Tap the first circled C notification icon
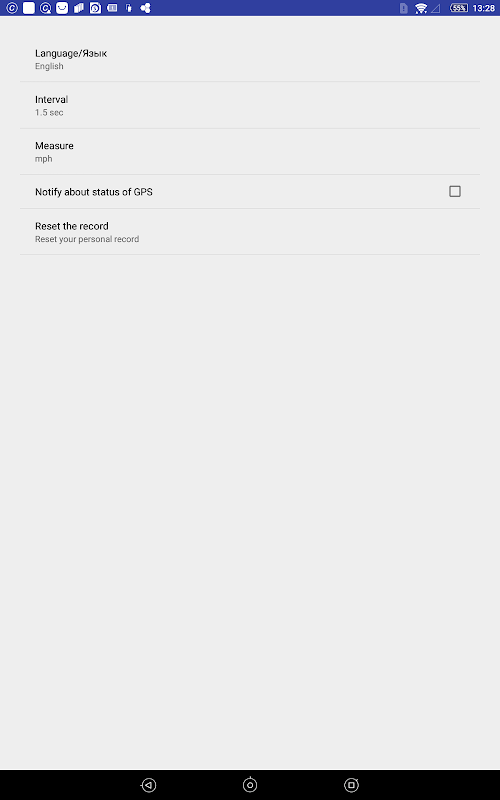500x800 pixels. click(x=12, y=8)
